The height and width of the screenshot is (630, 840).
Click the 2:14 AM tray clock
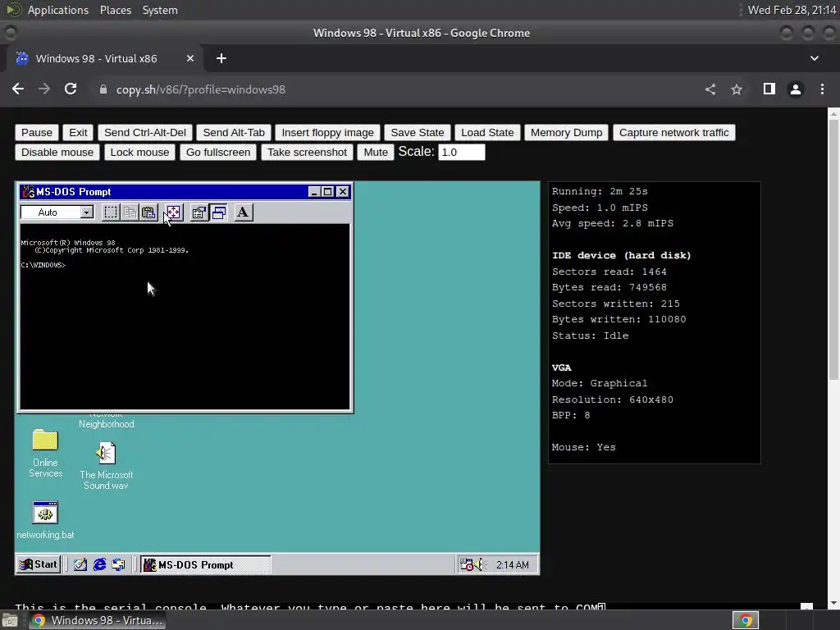coord(512,565)
